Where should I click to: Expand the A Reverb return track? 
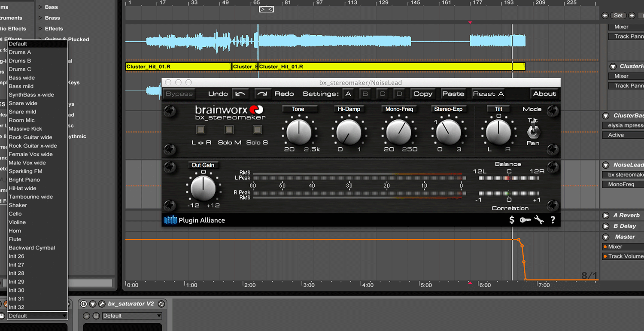(606, 216)
